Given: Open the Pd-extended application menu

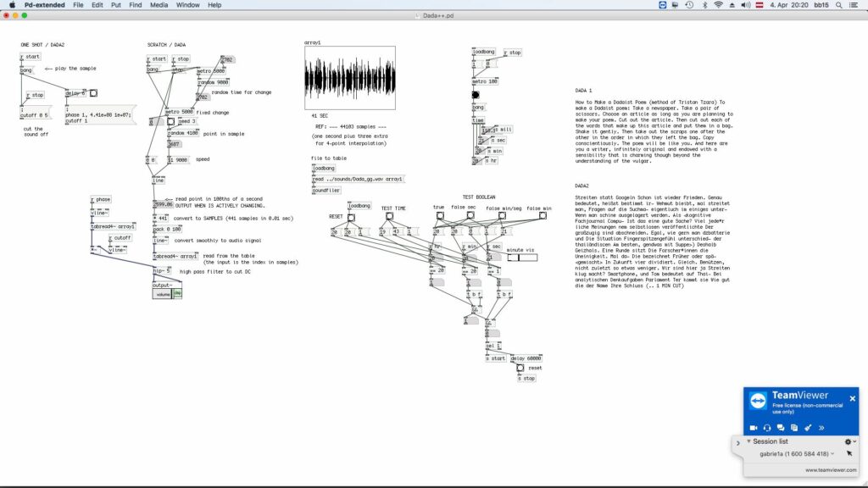Looking at the screenshot, I should point(44,5).
